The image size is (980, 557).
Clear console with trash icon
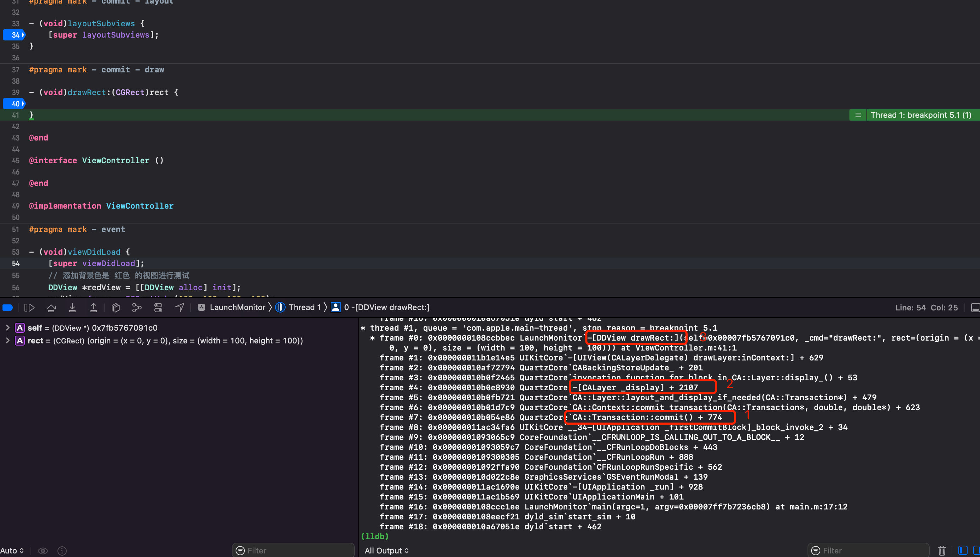[942, 551]
